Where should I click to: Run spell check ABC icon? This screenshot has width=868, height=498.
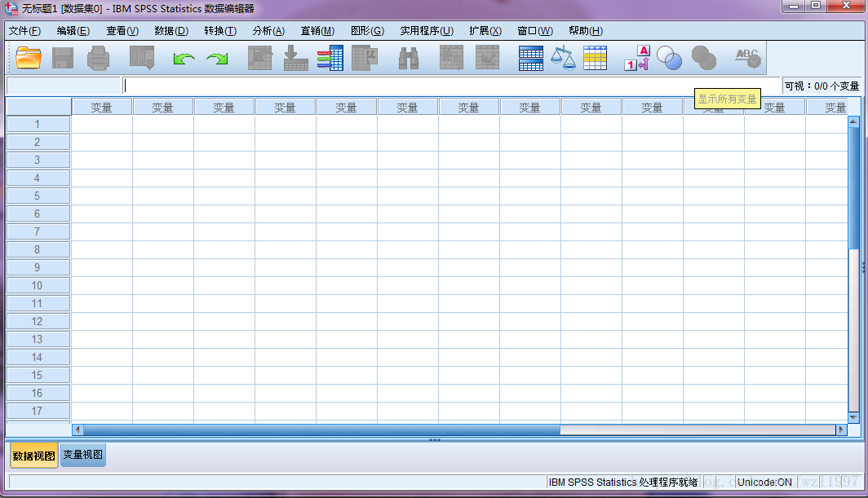click(x=748, y=58)
